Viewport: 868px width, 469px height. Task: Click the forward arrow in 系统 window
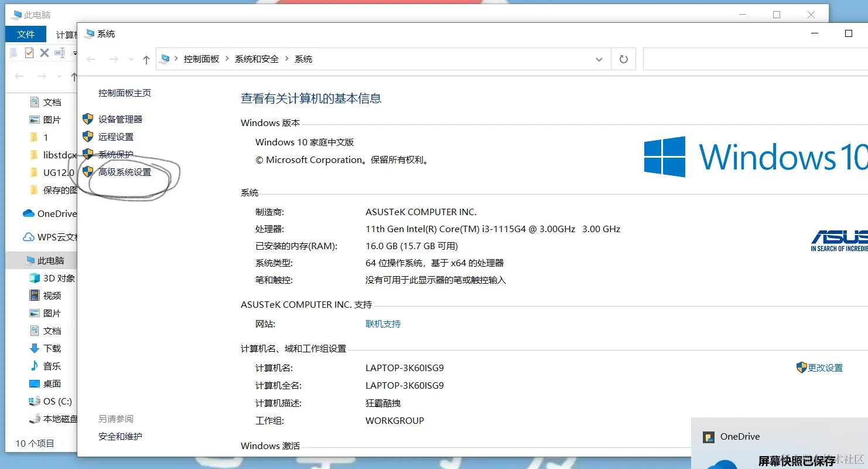click(114, 59)
